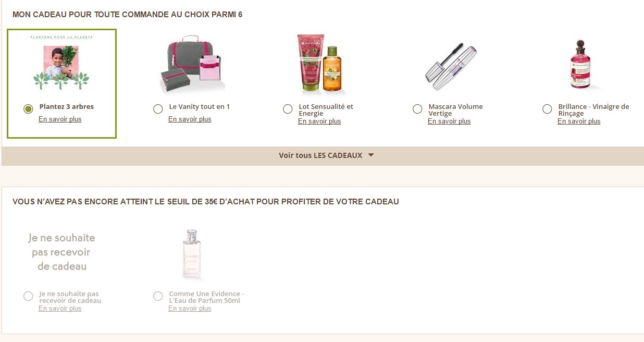Select the Le Vanity tout en 1 radio
This screenshot has width=644, height=342.
[x=158, y=109]
